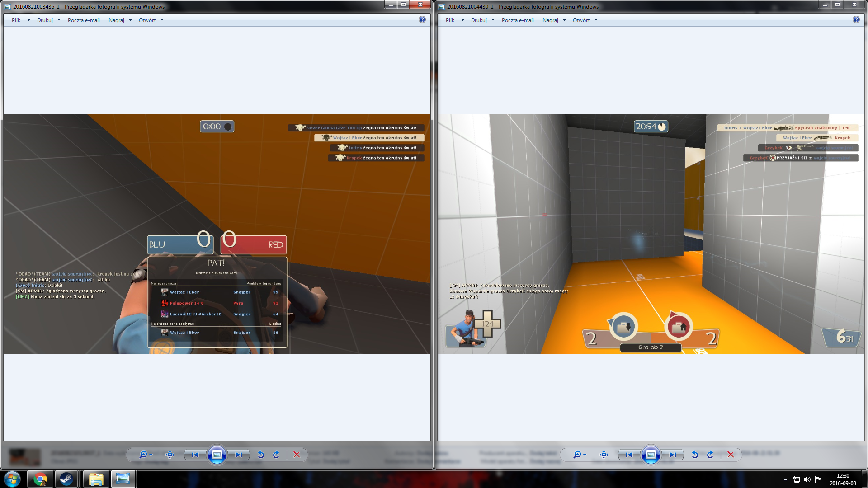Open zoom magnifier control in left viewer
868x488 pixels.
(146, 455)
